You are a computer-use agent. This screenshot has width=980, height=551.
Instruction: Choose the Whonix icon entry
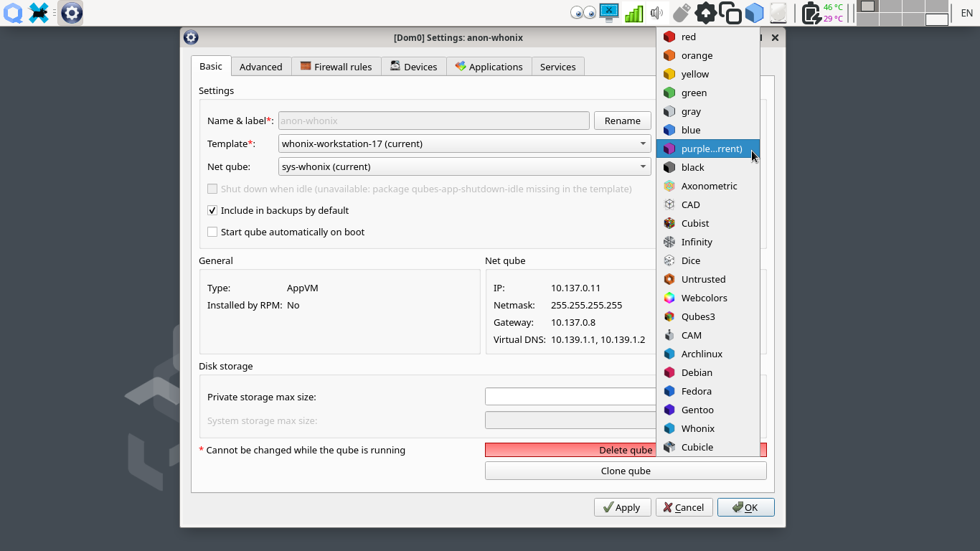coord(708,428)
